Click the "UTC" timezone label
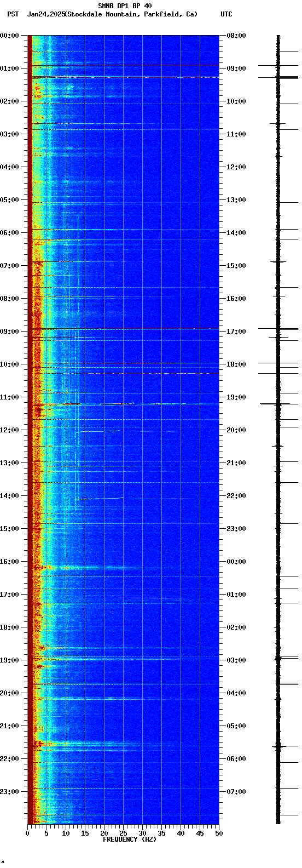The height and width of the screenshot is (868, 302). pyautogui.click(x=226, y=14)
